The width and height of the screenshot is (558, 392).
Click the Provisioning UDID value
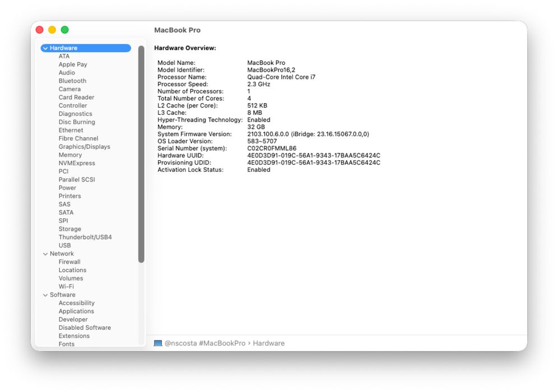point(314,162)
